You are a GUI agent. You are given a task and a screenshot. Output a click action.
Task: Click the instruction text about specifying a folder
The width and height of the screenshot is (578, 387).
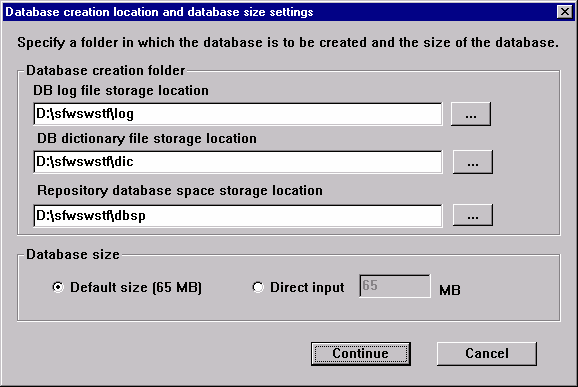[x=288, y=43]
